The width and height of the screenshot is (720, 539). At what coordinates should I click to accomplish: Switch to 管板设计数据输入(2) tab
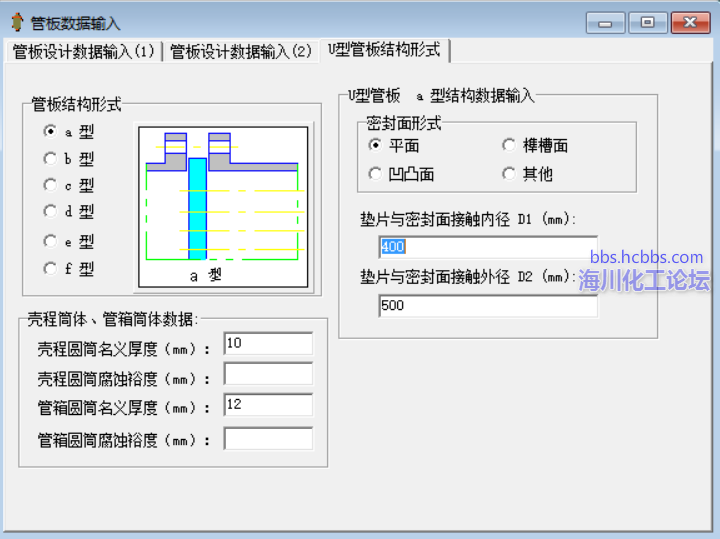(x=241, y=51)
